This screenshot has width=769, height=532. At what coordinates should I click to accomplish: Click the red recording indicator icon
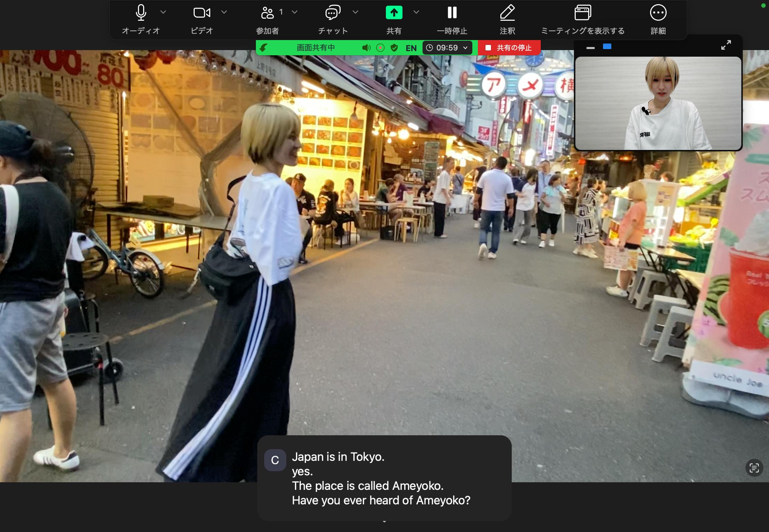pyautogui.click(x=380, y=48)
